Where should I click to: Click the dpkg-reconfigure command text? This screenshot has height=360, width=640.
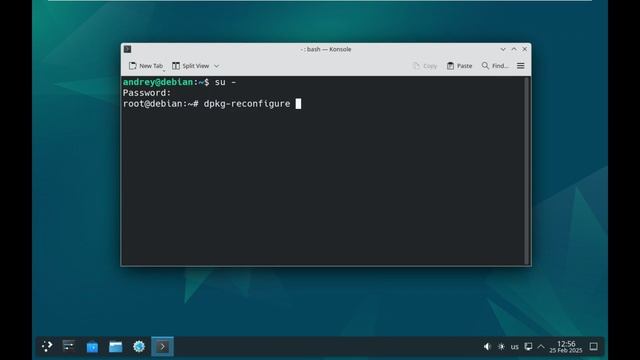[x=247, y=104]
